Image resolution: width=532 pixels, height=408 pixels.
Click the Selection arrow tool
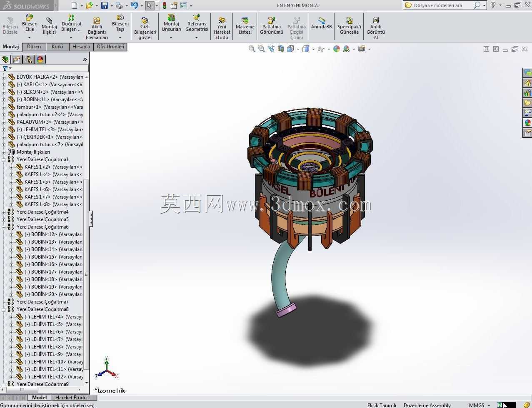pos(149,5)
